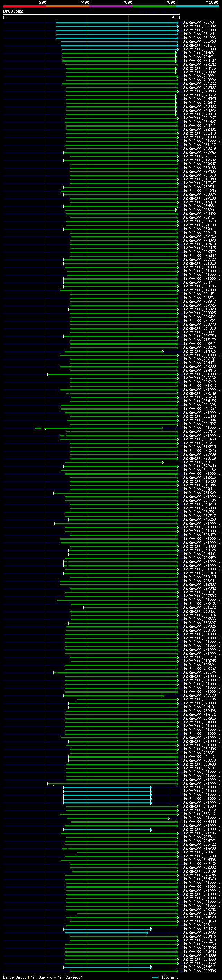The width and height of the screenshot is (222, 980).
Task: Select the UniRef100_A8JH07 label
Action: pos(199,122)
